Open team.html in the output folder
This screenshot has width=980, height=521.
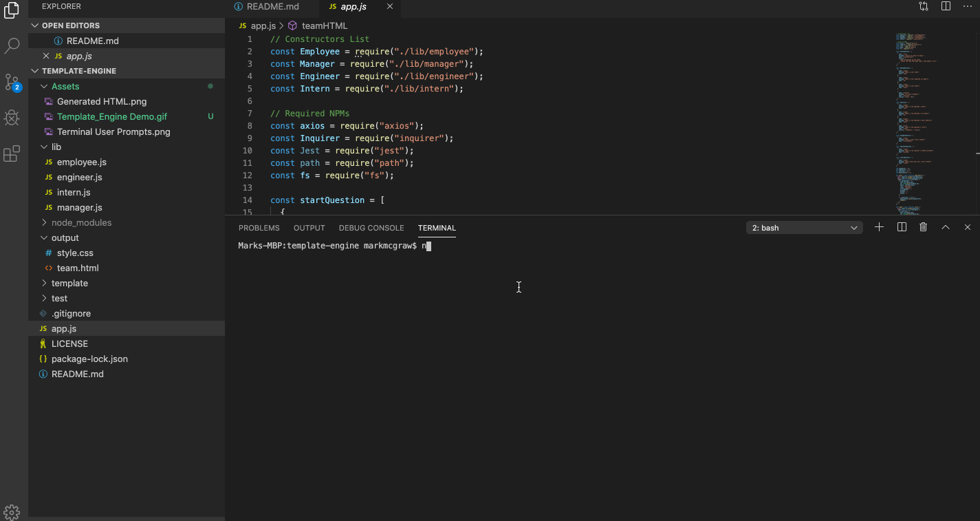(78, 268)
